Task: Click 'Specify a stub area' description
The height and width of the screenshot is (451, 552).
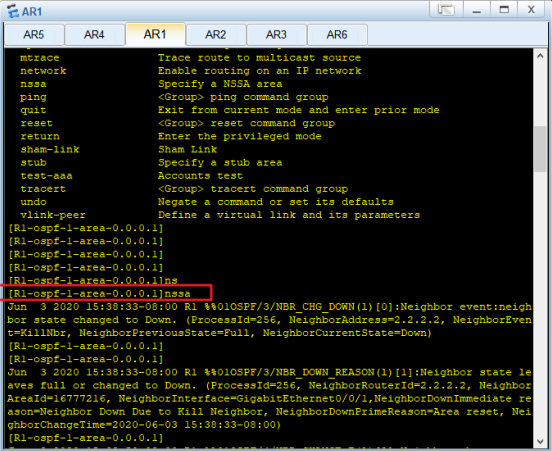Action: 220,163
